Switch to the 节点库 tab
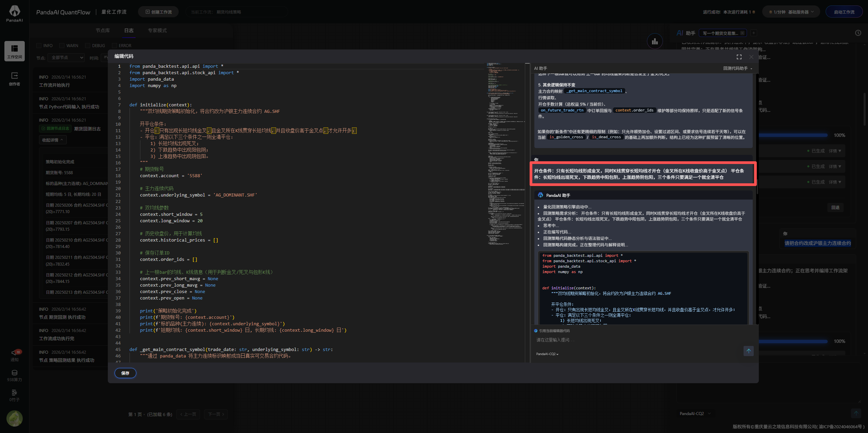The image size is (868, 433). pyautogui.click(x=103, y=30)
